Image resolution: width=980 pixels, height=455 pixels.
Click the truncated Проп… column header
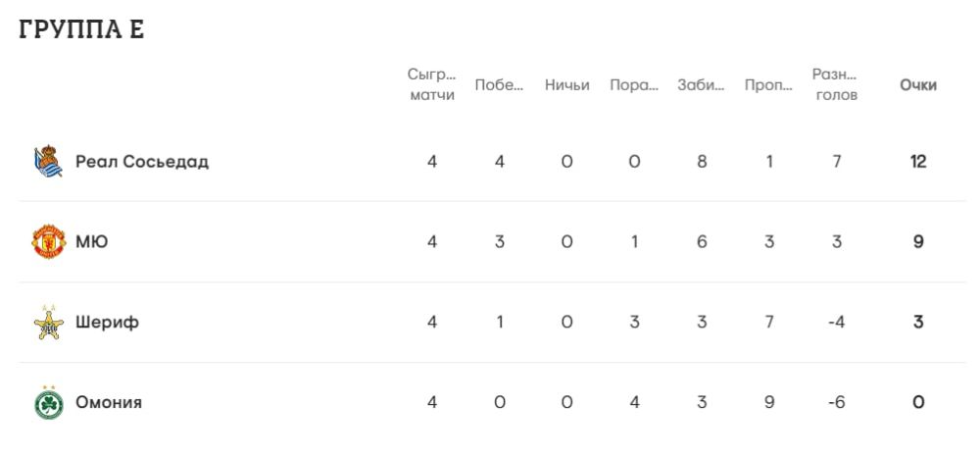click(769, 85)
